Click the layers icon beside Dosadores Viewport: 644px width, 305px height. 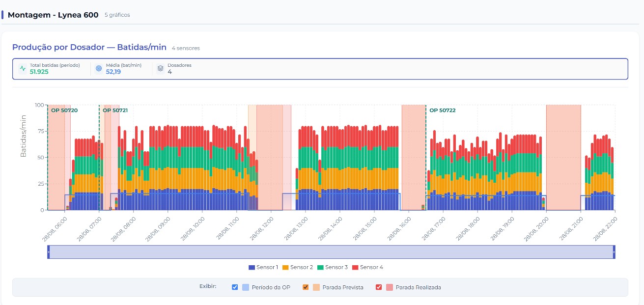(160, 68)
